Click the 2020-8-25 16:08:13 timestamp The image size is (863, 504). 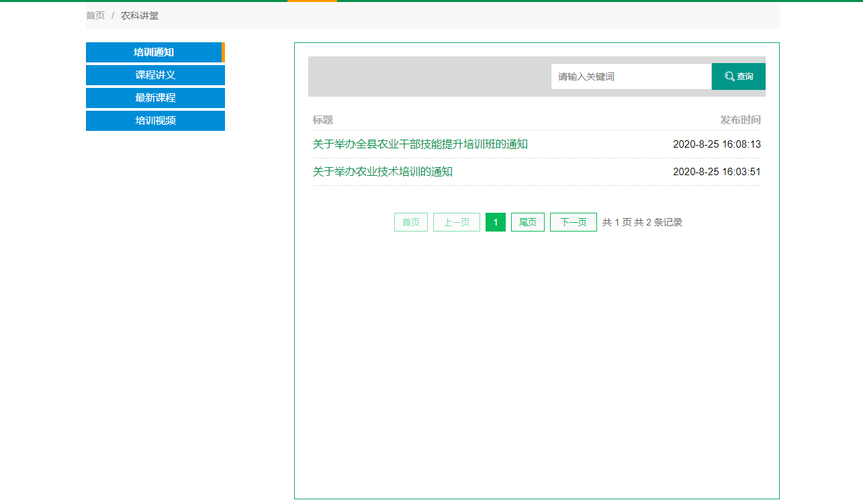pyautogui.click(x=717, y=144)
